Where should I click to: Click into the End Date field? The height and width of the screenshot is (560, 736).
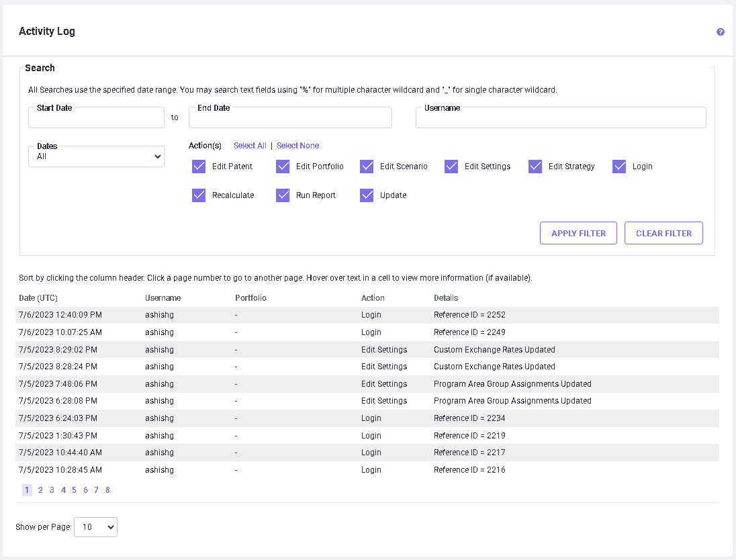coord(290,118)
